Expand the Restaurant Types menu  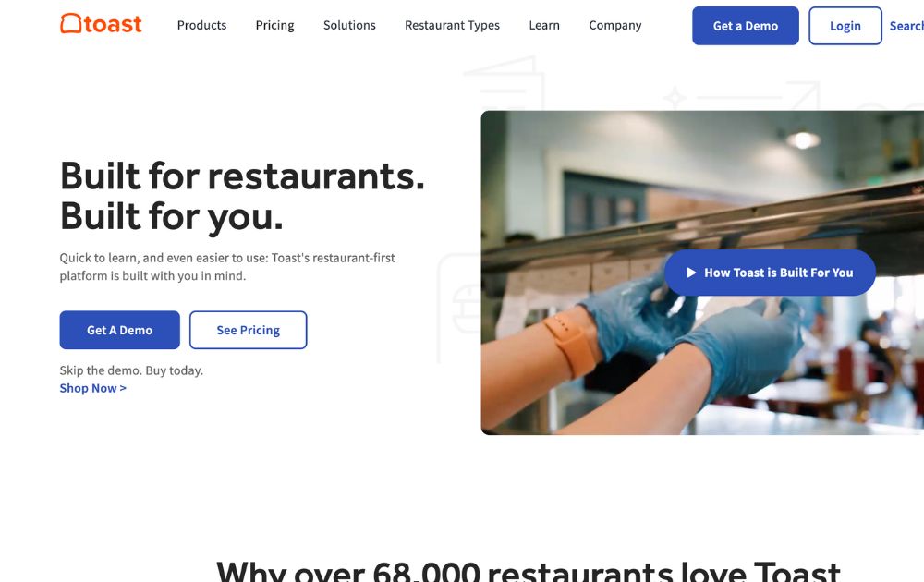click(x=452, y=25)
